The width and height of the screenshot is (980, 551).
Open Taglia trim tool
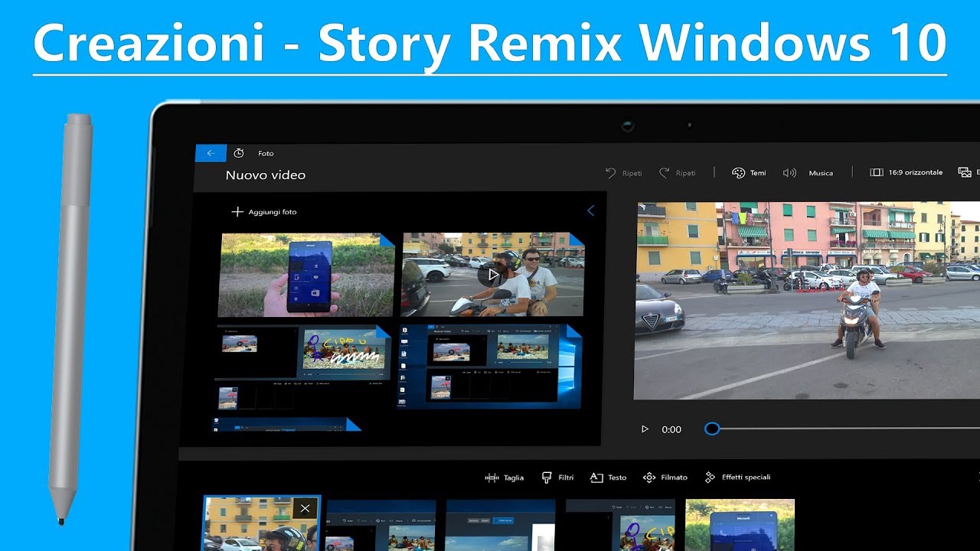pos(505,478)
